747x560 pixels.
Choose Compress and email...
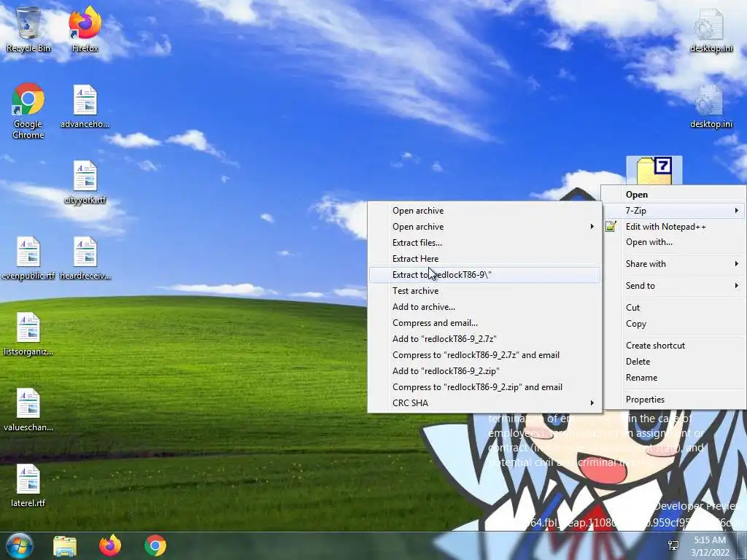tap(484, 323)
